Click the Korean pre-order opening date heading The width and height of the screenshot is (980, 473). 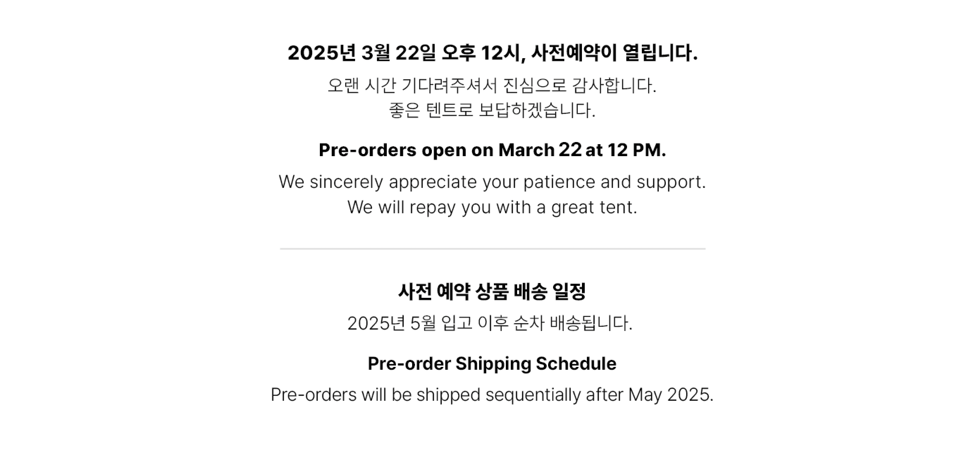tap(492, 53)
